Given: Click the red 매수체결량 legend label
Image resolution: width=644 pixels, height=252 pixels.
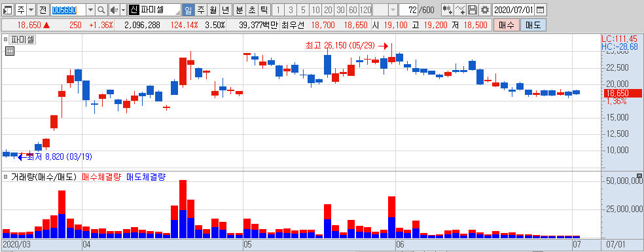Looking at the screenshot, I should (101, 177).
